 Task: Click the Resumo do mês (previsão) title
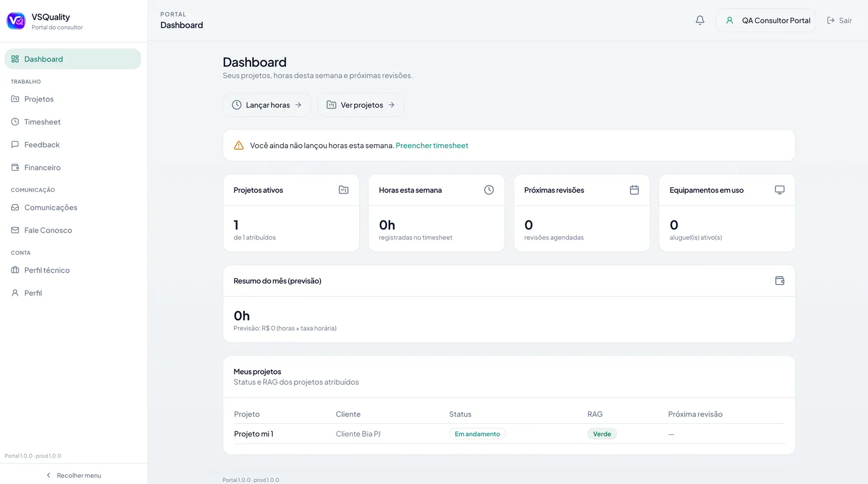coord(277,281)
